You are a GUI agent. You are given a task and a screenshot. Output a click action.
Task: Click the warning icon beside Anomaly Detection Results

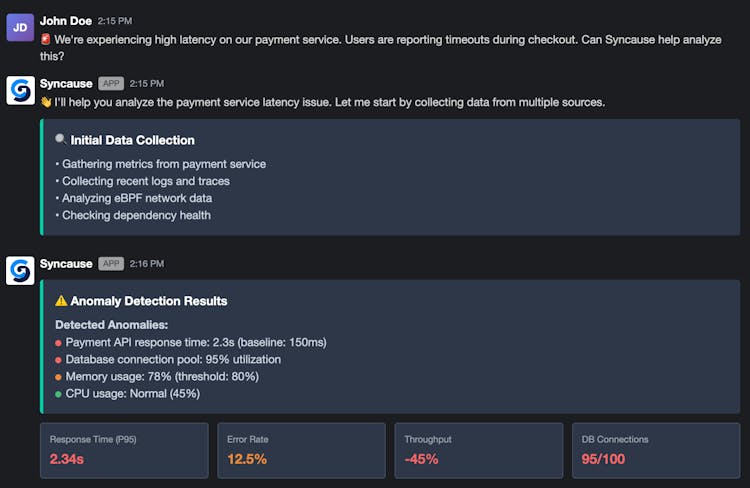click(x=61, y=301)
